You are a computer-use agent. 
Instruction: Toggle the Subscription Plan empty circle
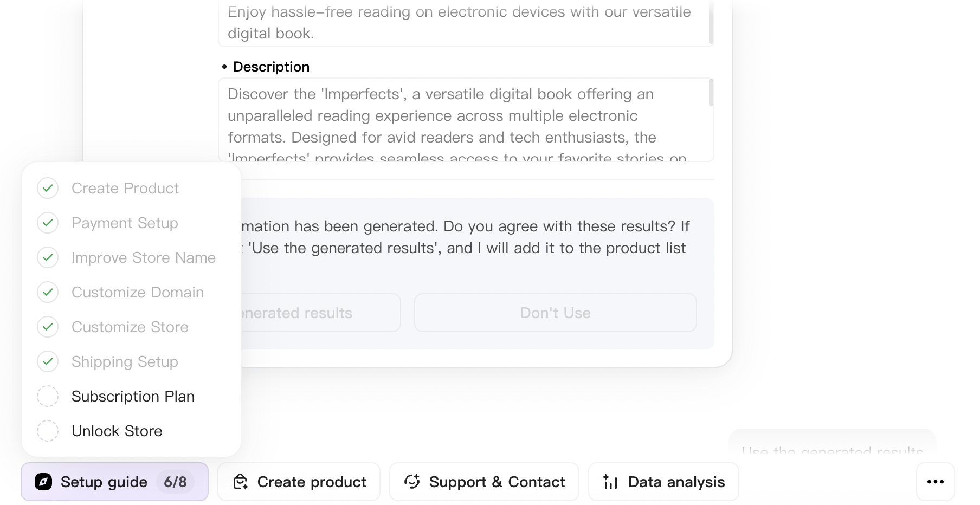pyautogui.click(x=48, y=396)
